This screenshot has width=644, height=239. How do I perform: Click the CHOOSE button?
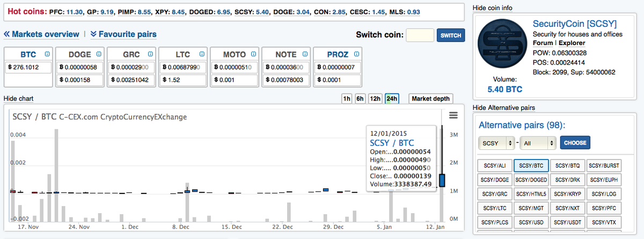click(575, 143)
